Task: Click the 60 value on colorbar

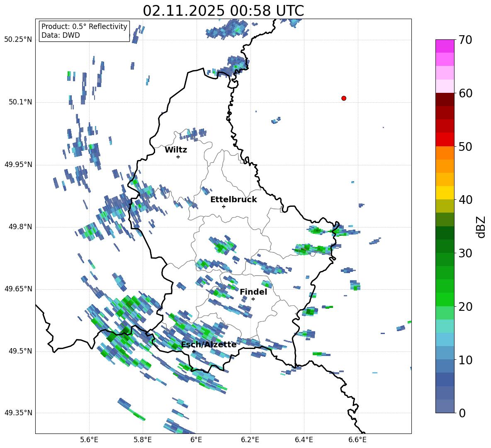Action: click(x=465, y=93)
